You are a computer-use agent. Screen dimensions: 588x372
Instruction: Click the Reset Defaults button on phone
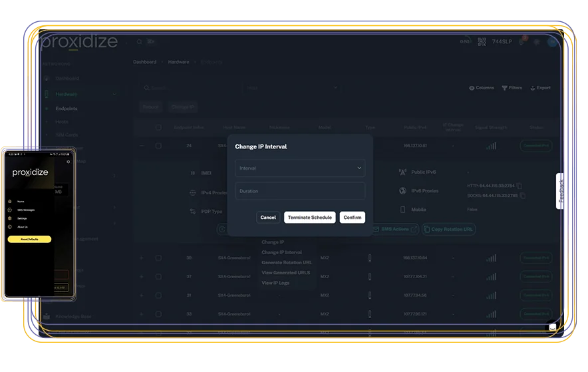29,240
